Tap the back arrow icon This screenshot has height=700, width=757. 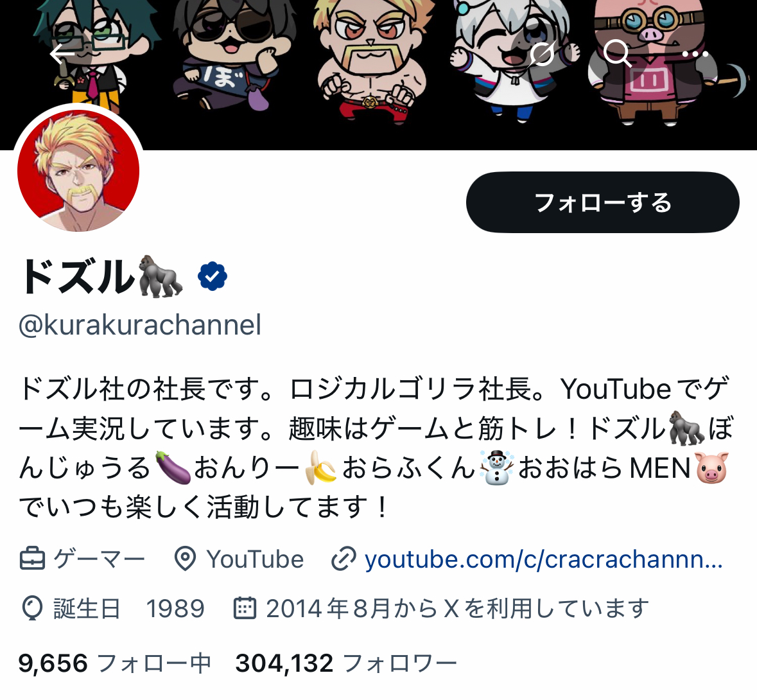[63, 53]
